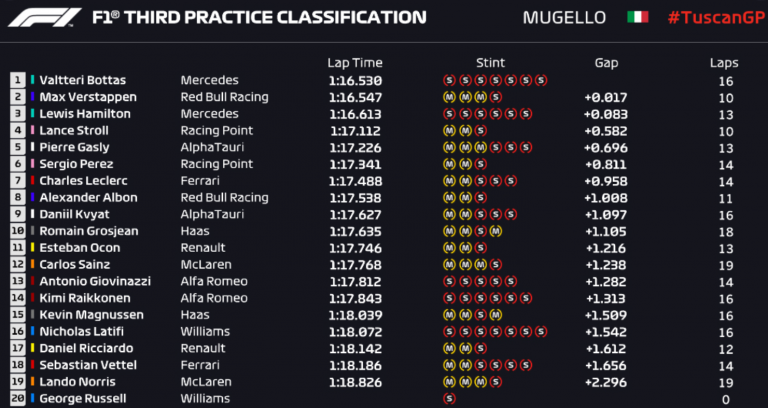Click the team colour bar beside Charles Leclerc
Screen dimensions: 768x408
pyautogui.click(x=33, y=181)
